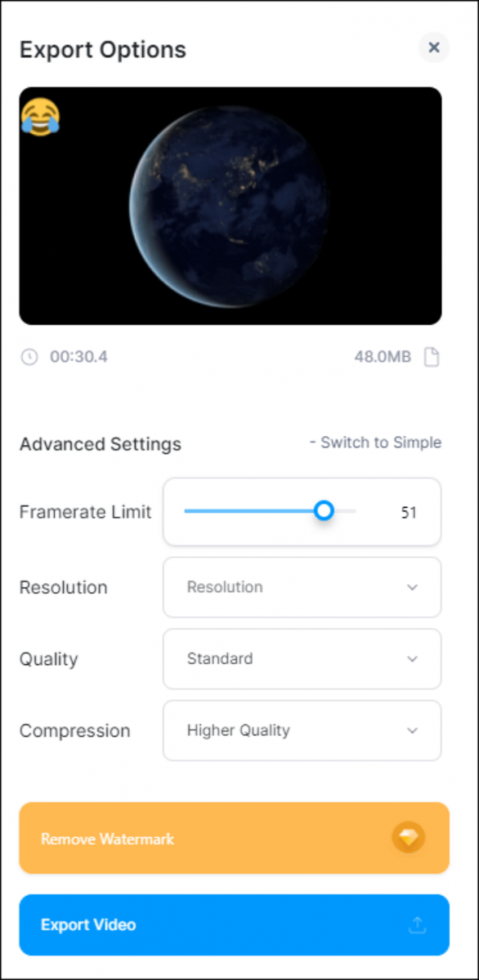Click the clock icon next to the duration
This screenshot has width=479, height=980.
pos(29,357)
